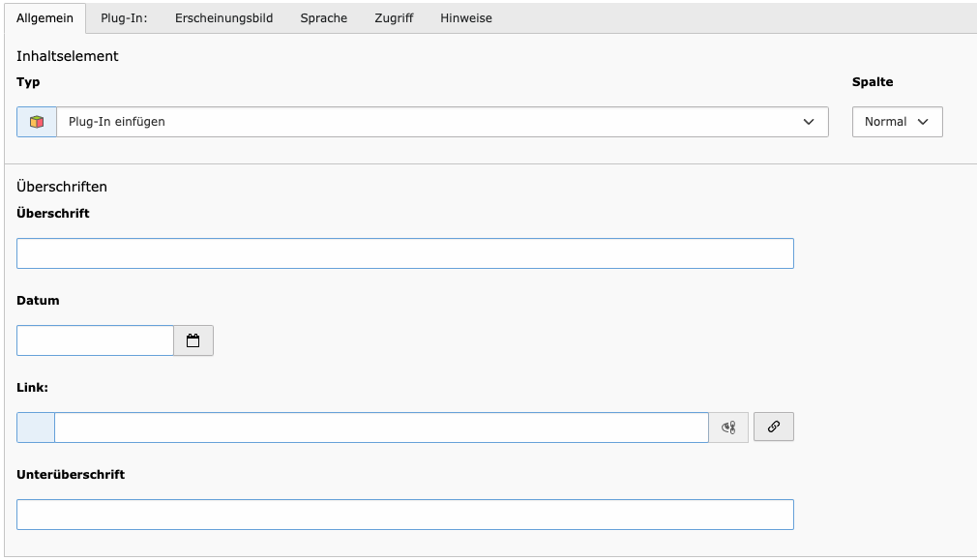
Task: Click the bold Datum field label
Action: point(38,301)
